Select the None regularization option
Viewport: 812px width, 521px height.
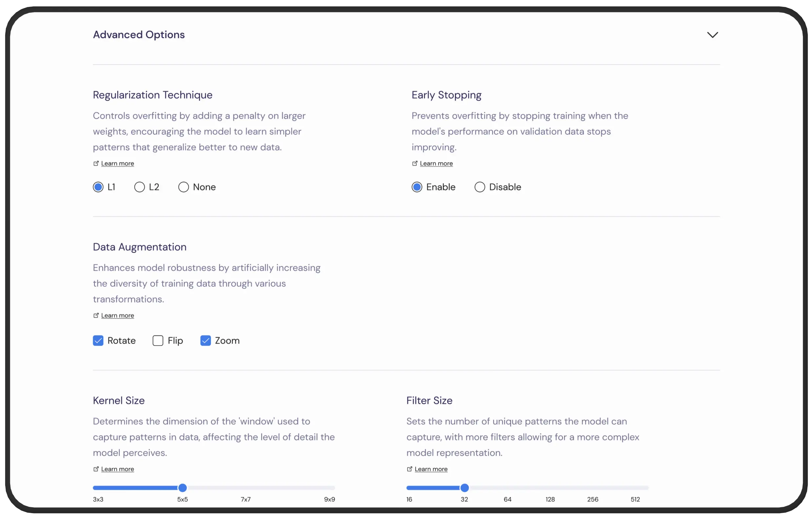point(184,187)
